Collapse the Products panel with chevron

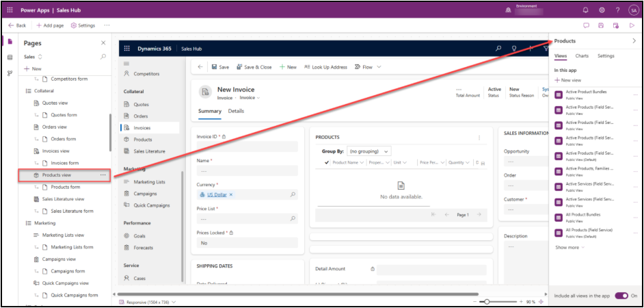click(634, 41)
